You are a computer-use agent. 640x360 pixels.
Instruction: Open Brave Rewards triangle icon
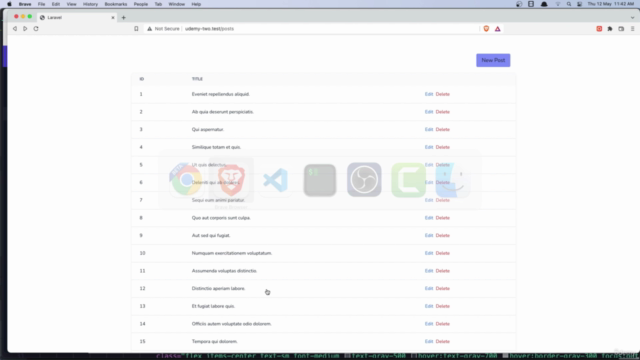[498, 29]
